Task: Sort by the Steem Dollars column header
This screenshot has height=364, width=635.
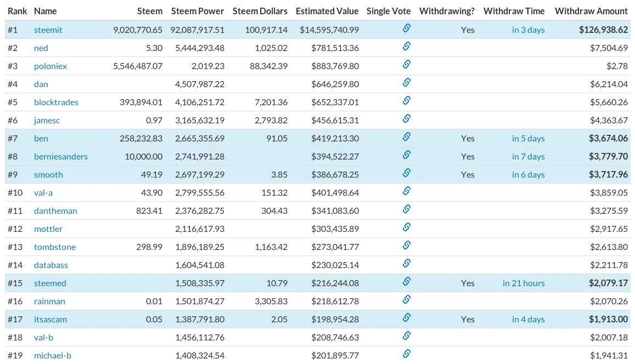Action: tap(260, 11)
